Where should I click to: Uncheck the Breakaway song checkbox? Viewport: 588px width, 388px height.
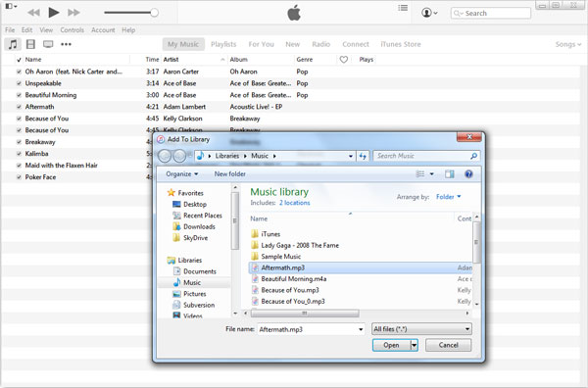point(19,142)
